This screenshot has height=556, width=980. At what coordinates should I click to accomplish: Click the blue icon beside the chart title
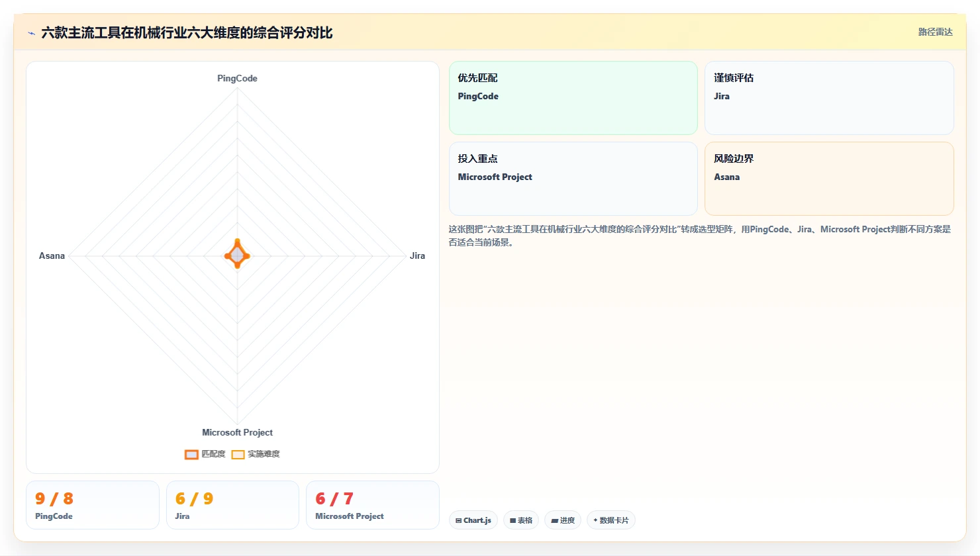click(x=31, y=33)
